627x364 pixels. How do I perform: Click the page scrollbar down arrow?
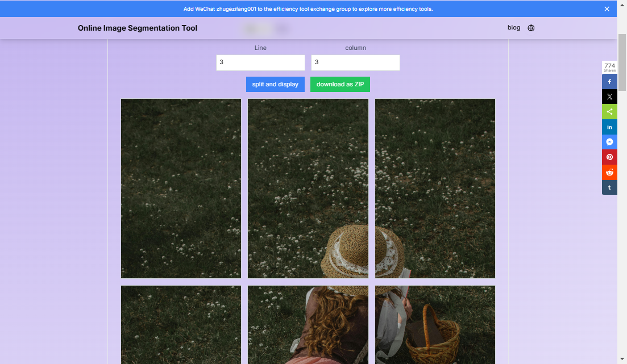(622, 359)
